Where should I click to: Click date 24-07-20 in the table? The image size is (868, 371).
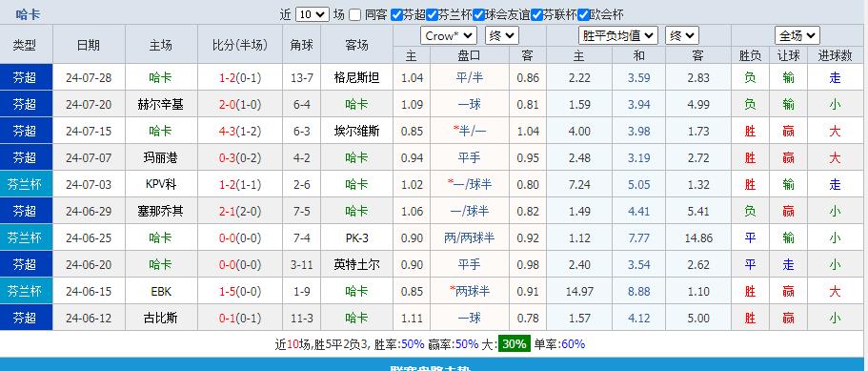89,104
